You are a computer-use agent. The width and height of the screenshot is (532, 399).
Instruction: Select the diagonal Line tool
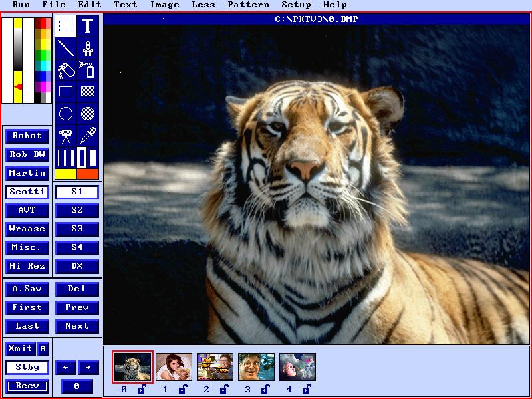66,48
